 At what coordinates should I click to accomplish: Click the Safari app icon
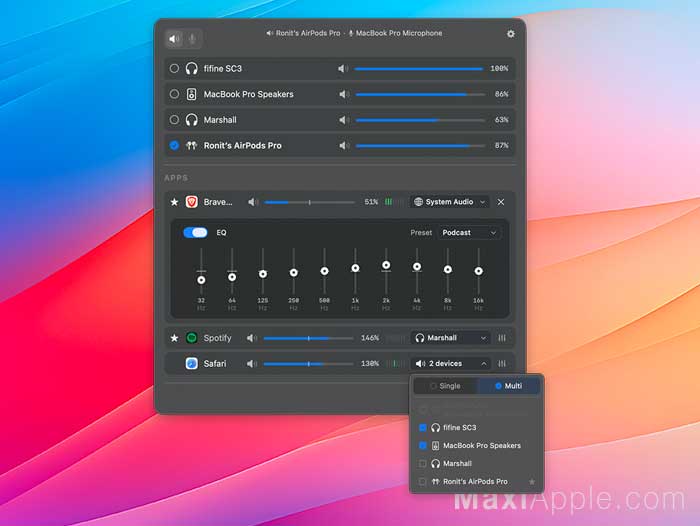pos(192,363)
